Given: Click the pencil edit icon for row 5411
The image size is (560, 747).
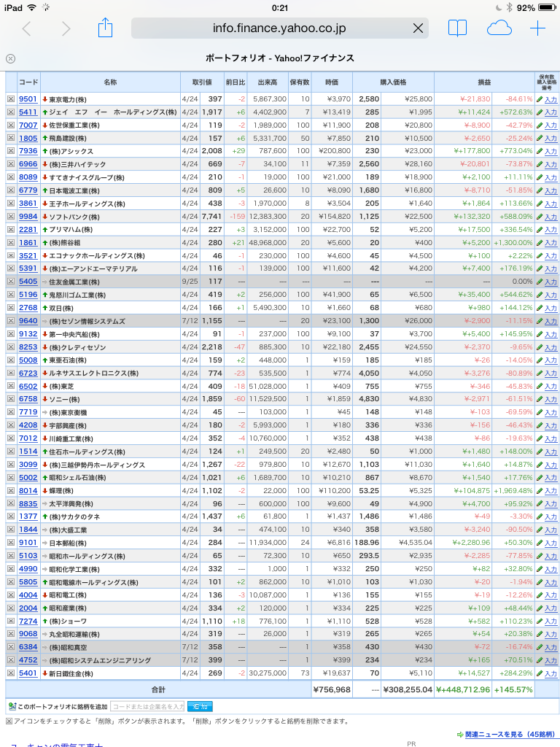Looking at the screenshot, I should [540, 112].
